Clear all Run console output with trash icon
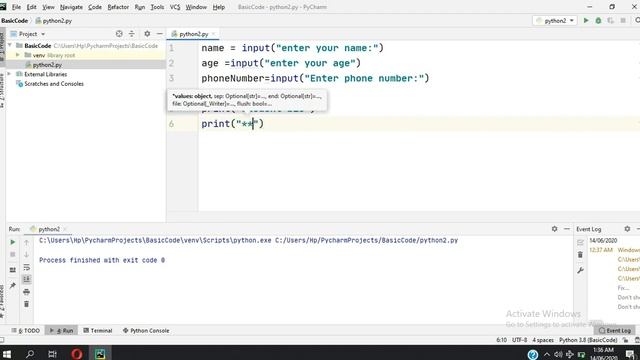 [27, 304]
